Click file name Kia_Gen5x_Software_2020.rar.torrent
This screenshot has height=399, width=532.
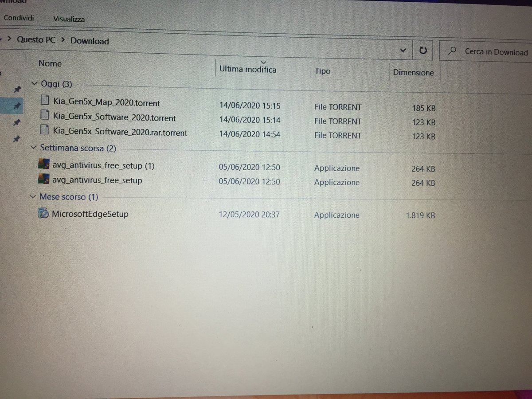(120, 132)
